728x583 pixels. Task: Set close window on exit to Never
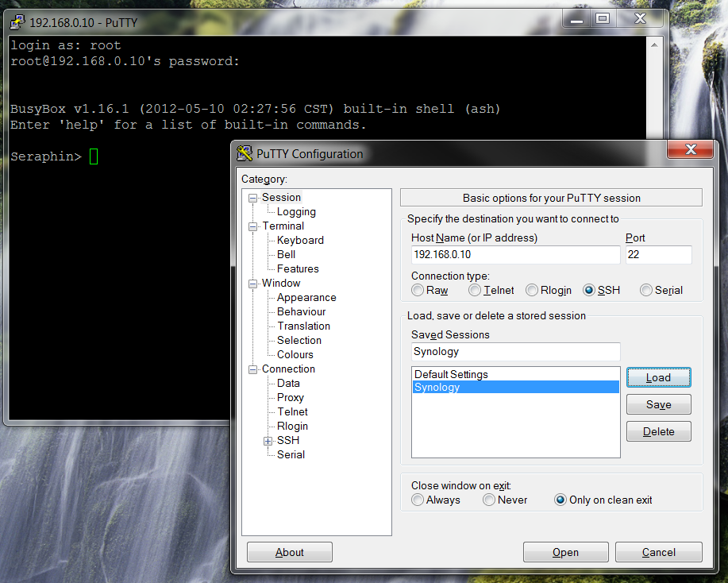pyautogui.click(x=505, y=500)
